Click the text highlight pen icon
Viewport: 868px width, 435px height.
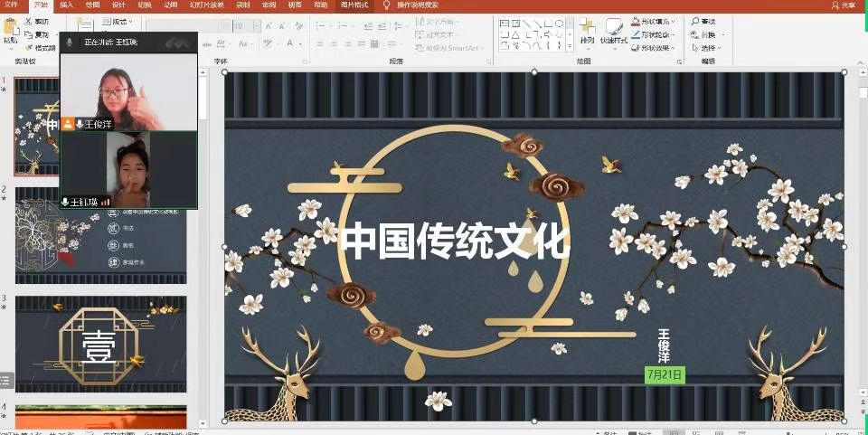click(268, 43)
